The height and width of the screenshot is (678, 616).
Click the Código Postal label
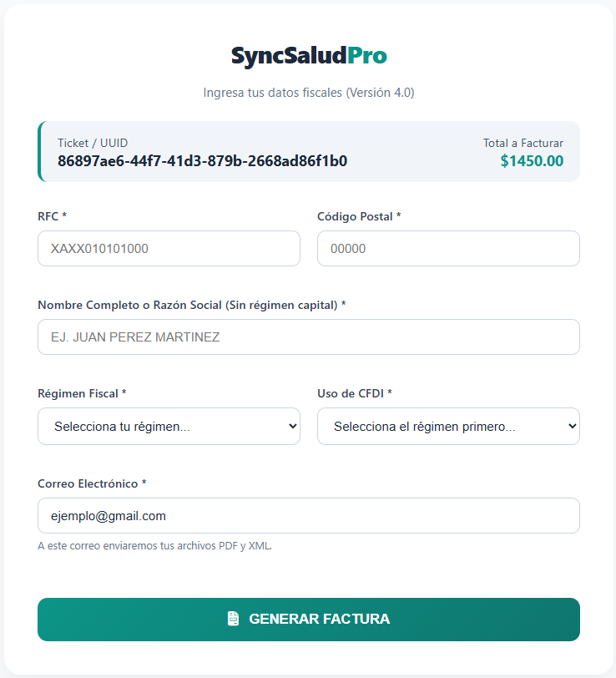coord(359,216)
